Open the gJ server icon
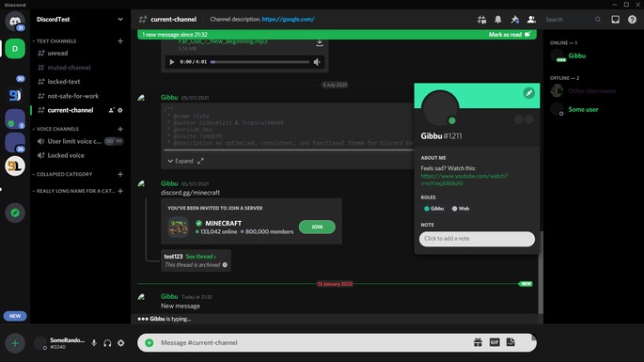Image resolution: width=644 pixels, height=362 pixels. point(15,95)
